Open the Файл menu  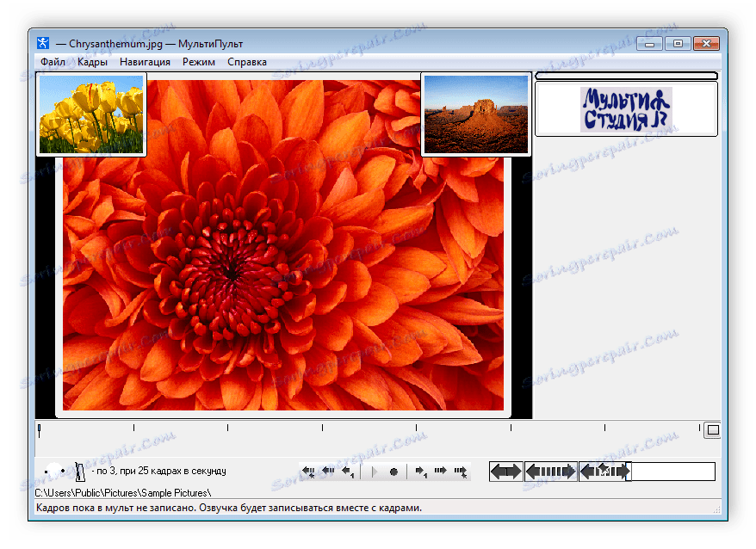coord(52,62)
